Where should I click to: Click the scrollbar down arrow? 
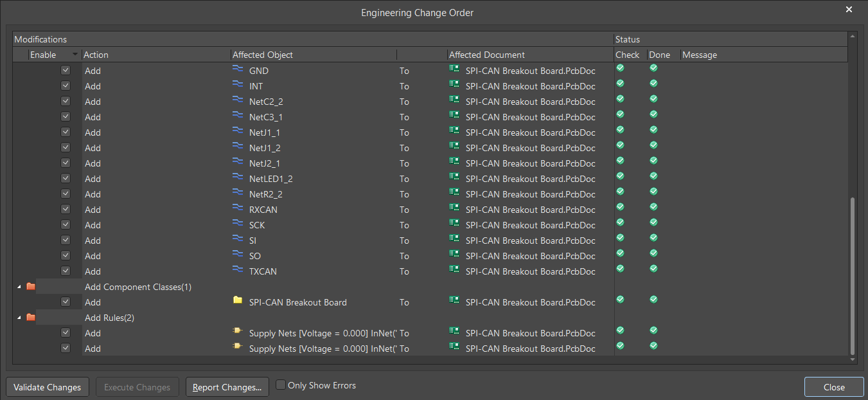(853, 359)
